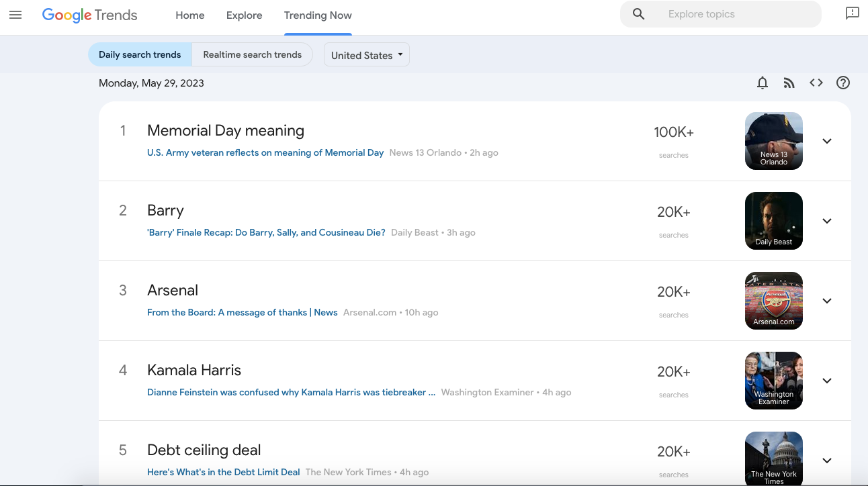Open the RSS feed icon
The height and width of the screenshot is (486, 868).
click(x=789, y=83)
